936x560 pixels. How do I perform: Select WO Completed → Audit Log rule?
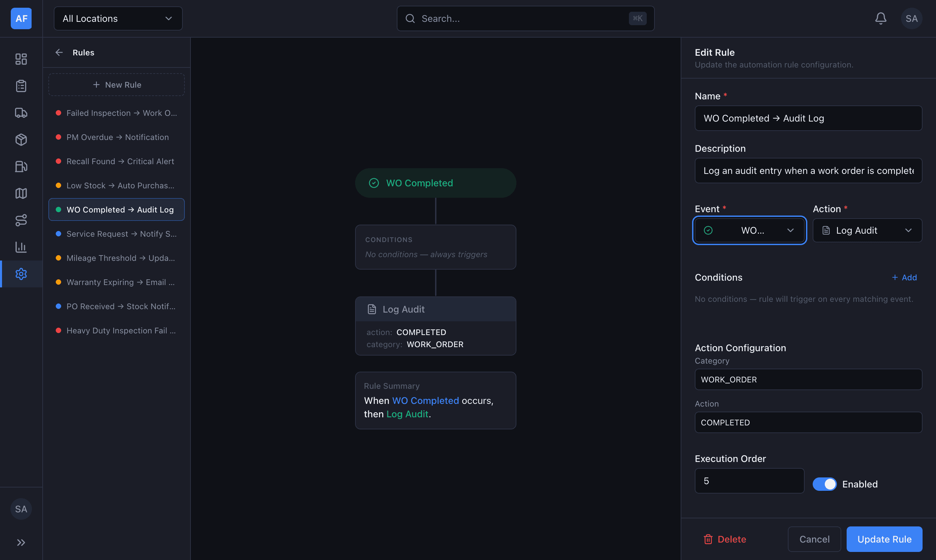click(116, 209)
